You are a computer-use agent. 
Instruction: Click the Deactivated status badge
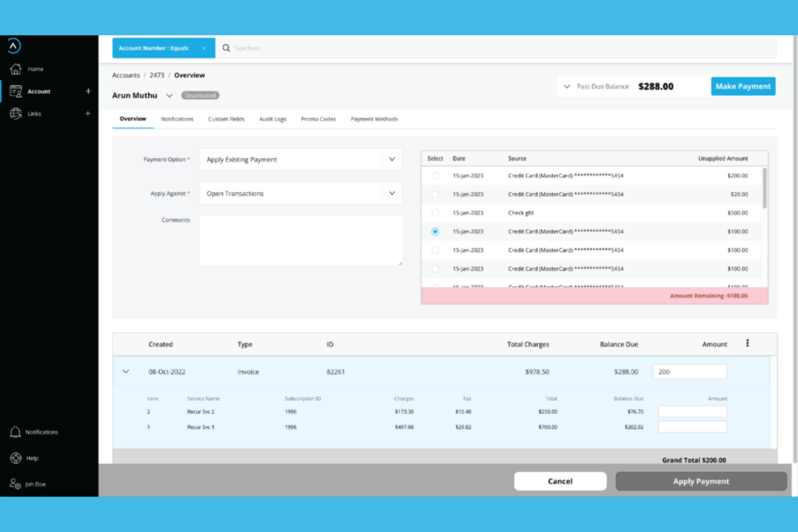[x=200, y=95]
